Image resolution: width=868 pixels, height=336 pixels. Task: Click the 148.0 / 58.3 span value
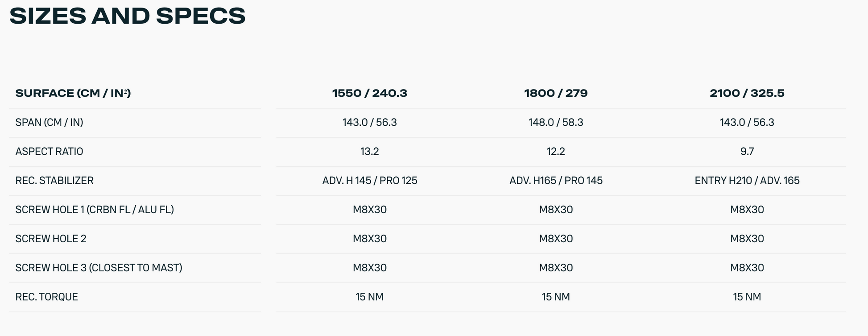point(556,122)
